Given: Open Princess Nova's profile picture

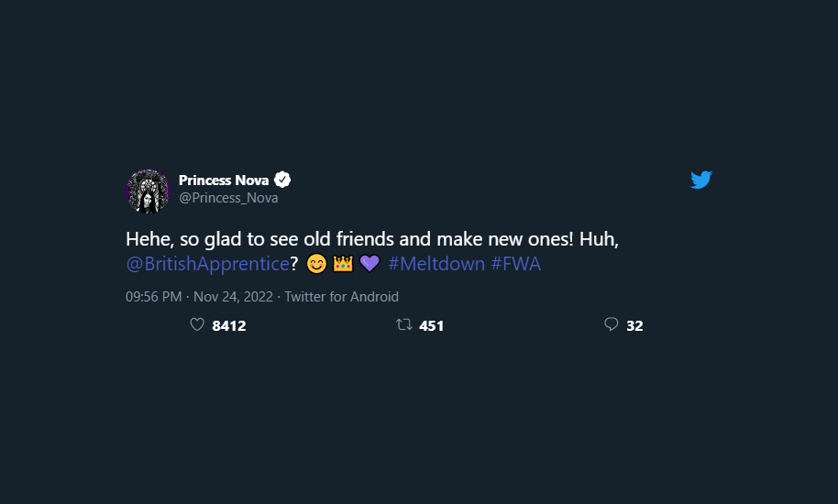Looking at the screenshot, I should coord(149,192).
